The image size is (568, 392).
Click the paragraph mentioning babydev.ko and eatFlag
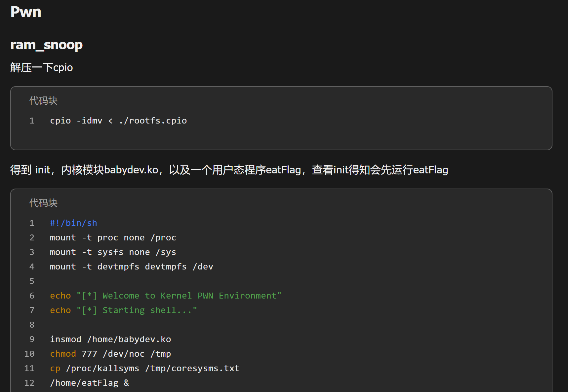pyautogui.click(x=229, y=170)
